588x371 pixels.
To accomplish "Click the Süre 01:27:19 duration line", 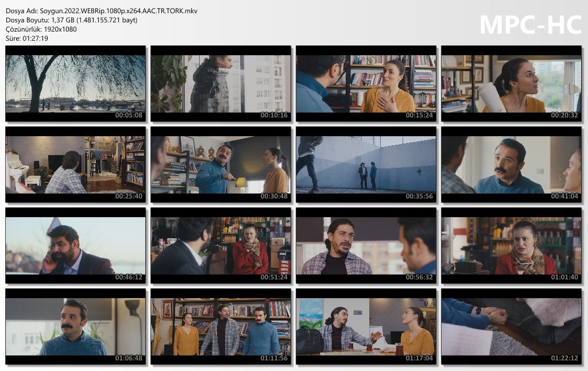I will (x=27, y=38).
